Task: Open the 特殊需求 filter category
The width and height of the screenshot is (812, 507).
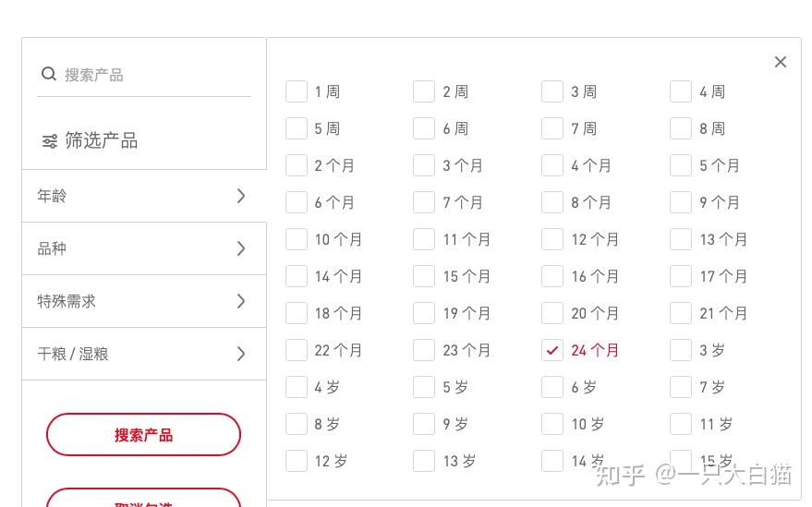Action: (144, 301)
